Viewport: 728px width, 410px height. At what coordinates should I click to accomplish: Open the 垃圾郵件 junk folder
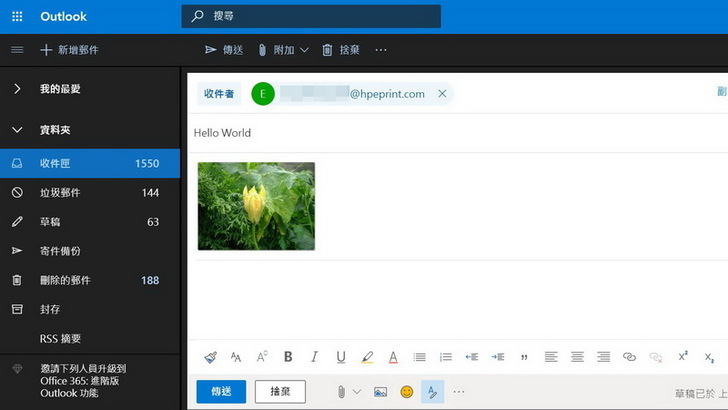(60, 193)
